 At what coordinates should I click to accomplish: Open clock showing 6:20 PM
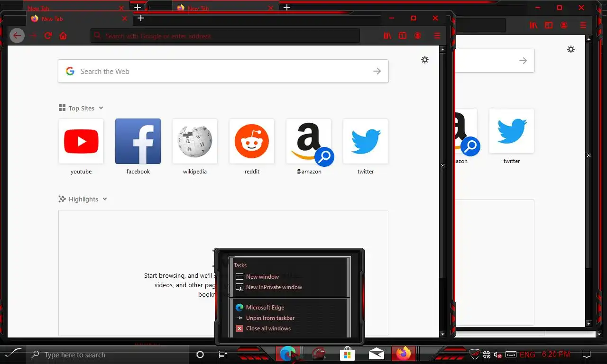coord(556,355)
